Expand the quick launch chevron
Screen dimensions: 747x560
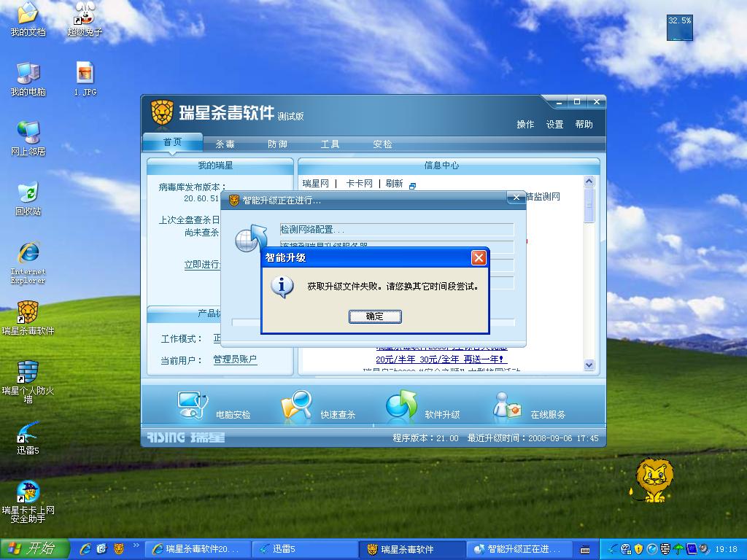[136, 545]
